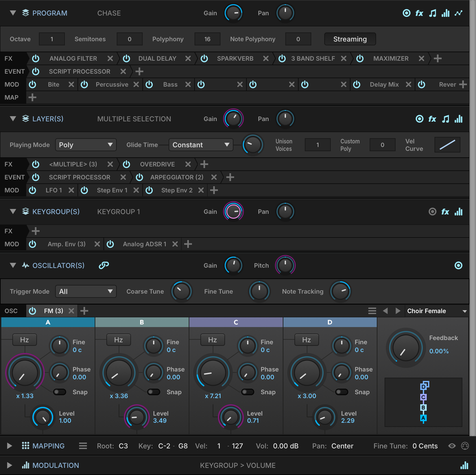Viewport: 476px width, 475px height.
Task: Go to next oscillator preset
Action: coord(398,311)
